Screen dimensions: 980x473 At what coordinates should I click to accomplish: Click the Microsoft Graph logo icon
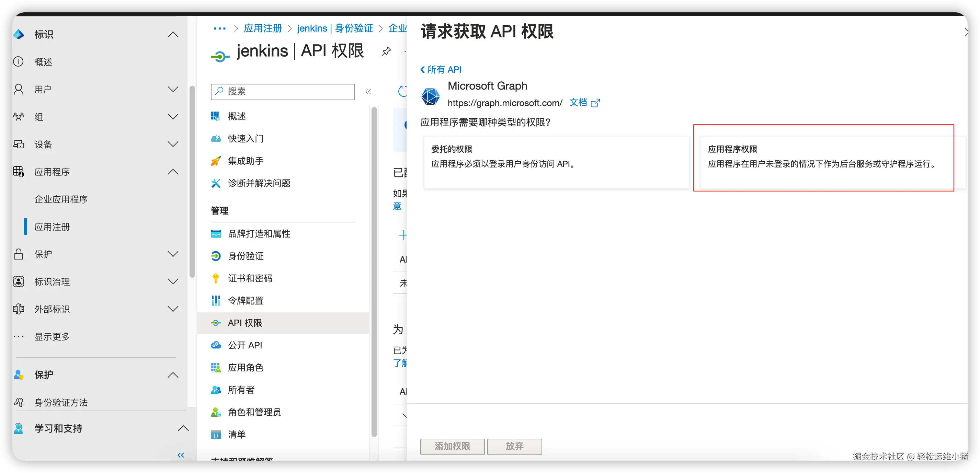pos(431,96)
